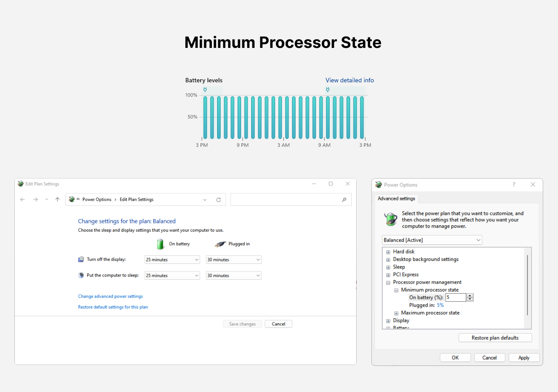Click Power Options in the breadcrumb

[x=97, y=199]
